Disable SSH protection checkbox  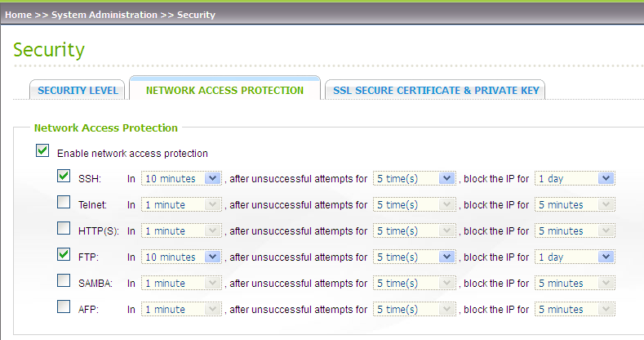pos(64,177)
